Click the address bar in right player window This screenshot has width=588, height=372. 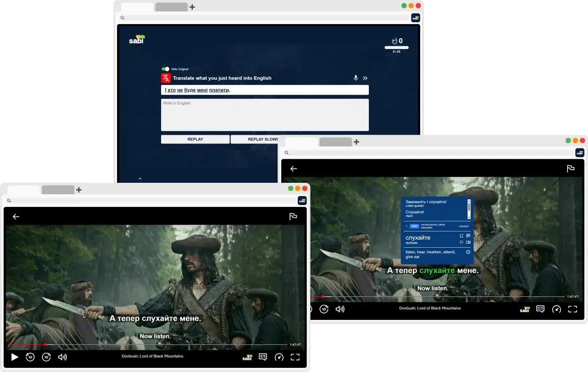(x=428, y=152)
